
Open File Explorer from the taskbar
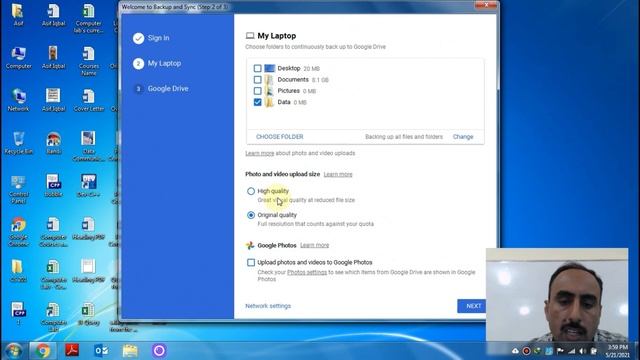point(130,351)
